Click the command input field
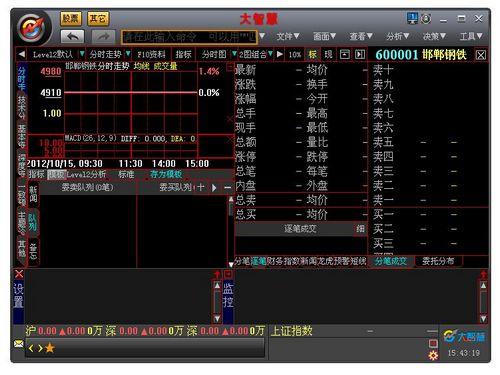The image size is (500, 375). pos(189,37)
